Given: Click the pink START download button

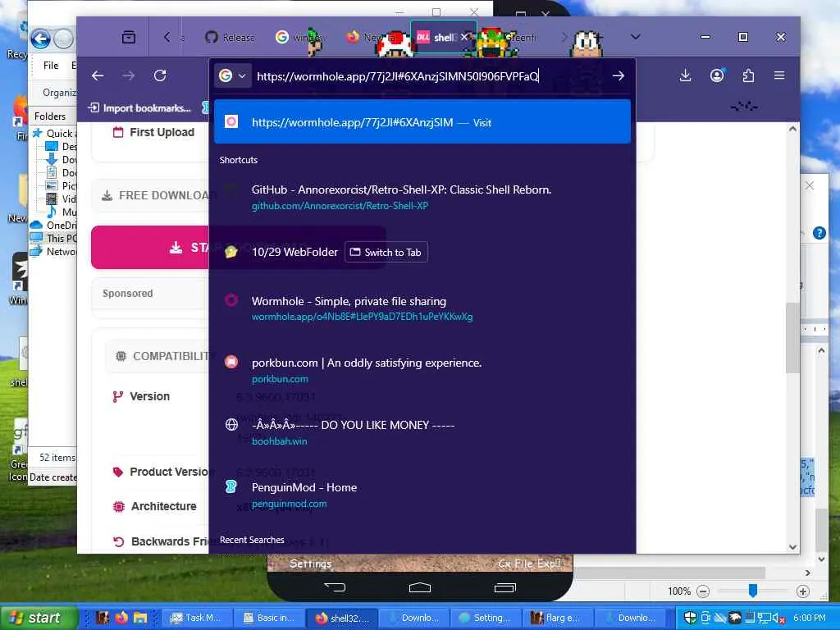Looking at the screenshot, I should click(x=150, y=248).
